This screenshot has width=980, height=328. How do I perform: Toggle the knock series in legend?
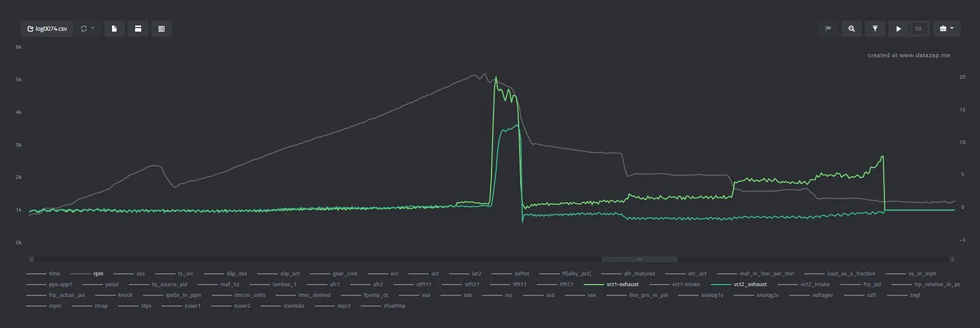point(114,296)
